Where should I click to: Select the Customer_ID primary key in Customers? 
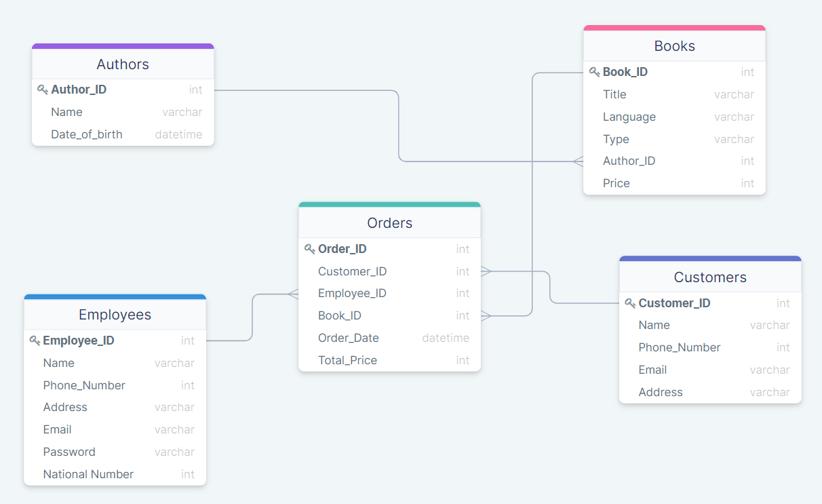[x=710, y=303]
